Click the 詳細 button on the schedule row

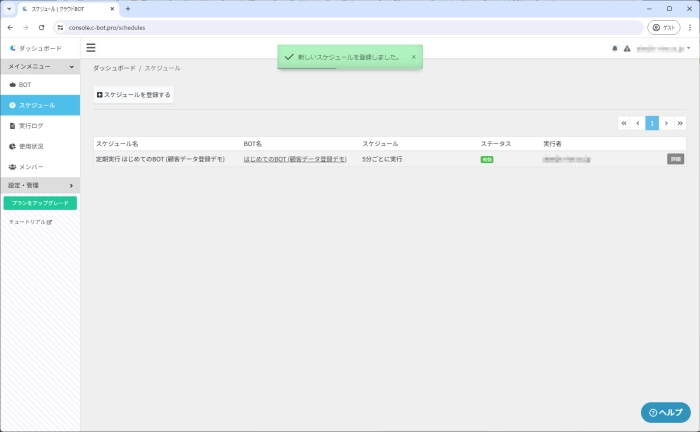point(676,159)
